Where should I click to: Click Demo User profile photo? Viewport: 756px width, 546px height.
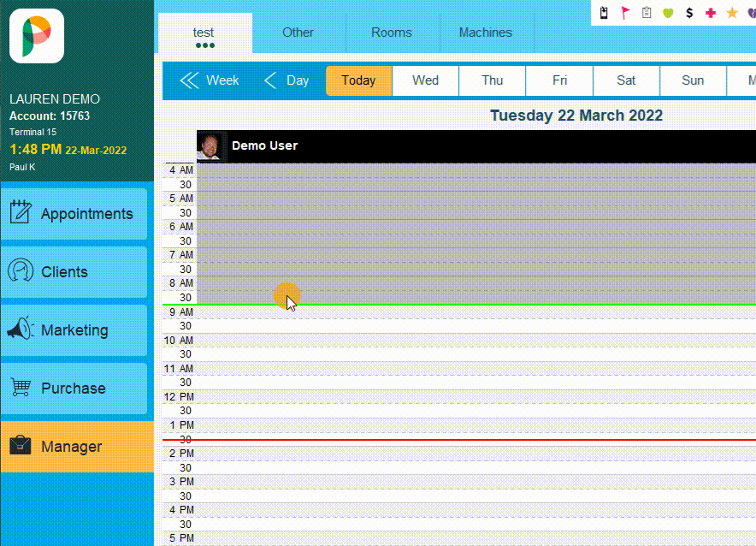210,146
